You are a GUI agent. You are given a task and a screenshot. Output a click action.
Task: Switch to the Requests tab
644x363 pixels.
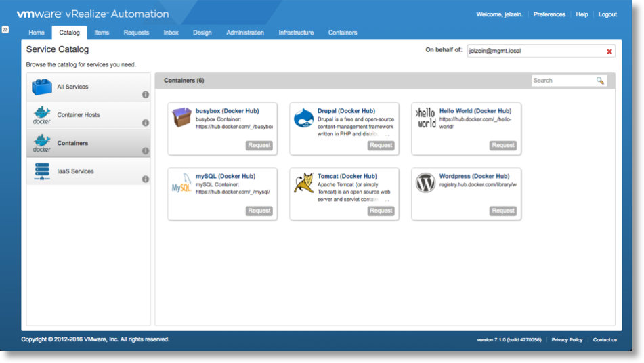136,33
